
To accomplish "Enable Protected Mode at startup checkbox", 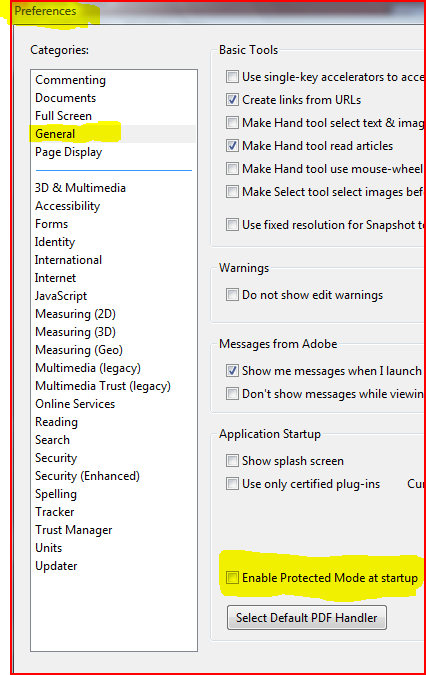I will tap(232, 578).
